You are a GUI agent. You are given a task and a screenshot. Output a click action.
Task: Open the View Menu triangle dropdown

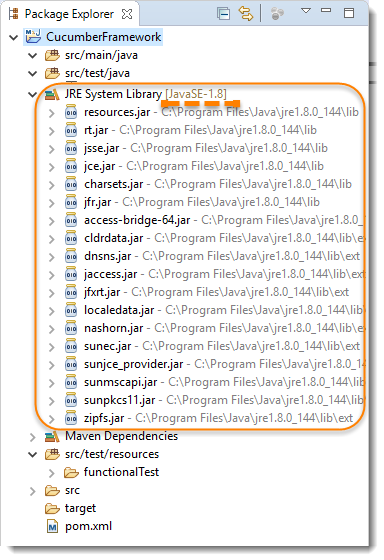coord(305,11)
